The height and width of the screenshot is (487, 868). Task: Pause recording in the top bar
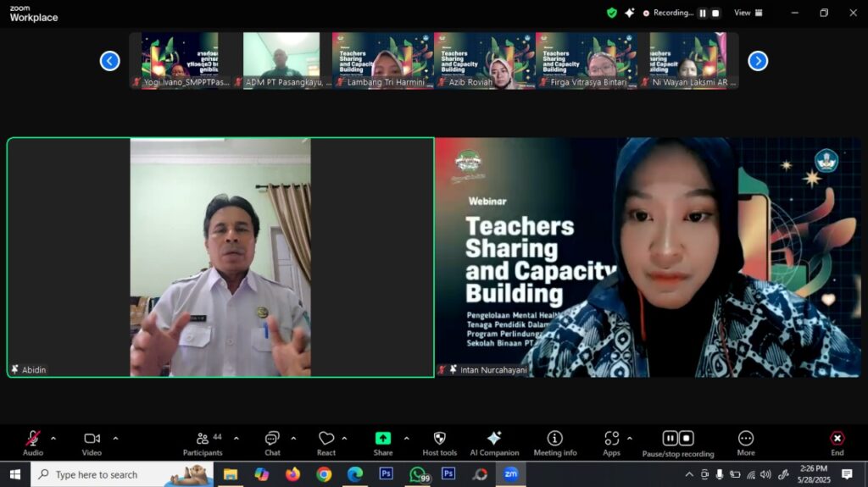point(702,14)
